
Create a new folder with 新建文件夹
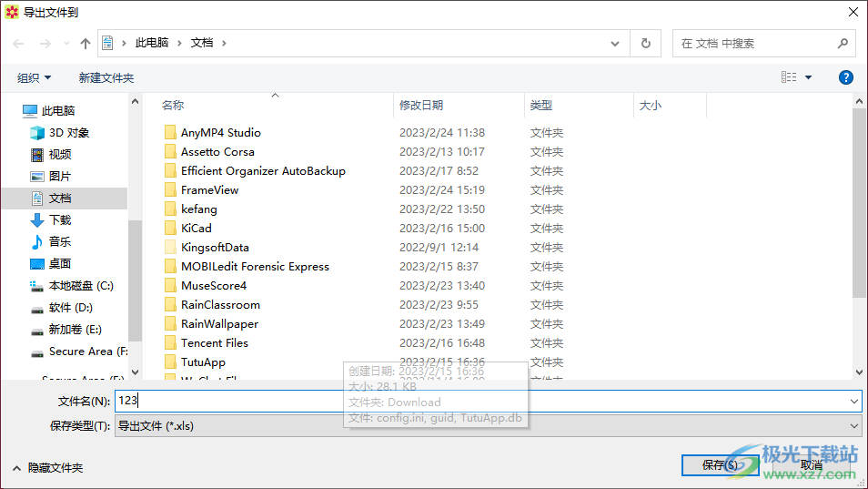106,78
